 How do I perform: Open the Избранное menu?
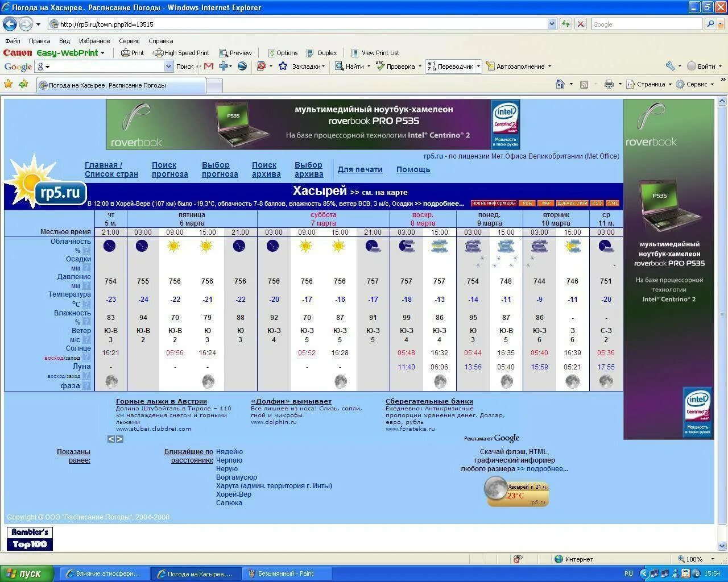coord(94,41)
